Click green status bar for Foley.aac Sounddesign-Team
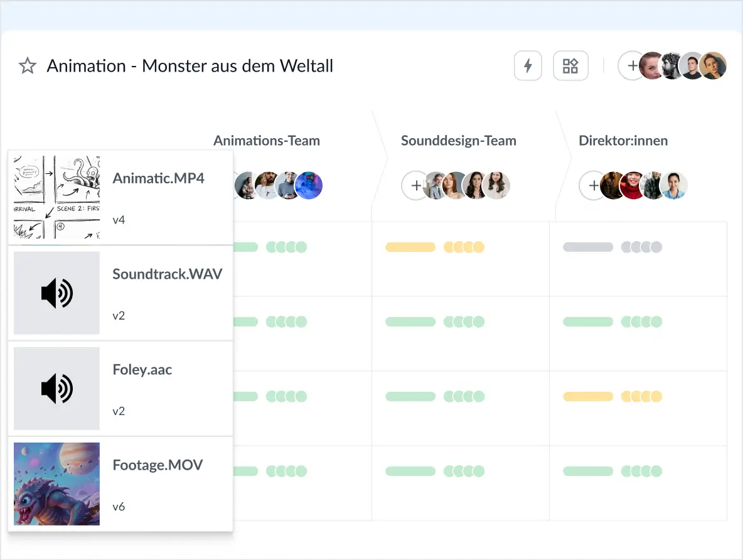Viewport: 743px width, 560px height. (x=410, y=396)
